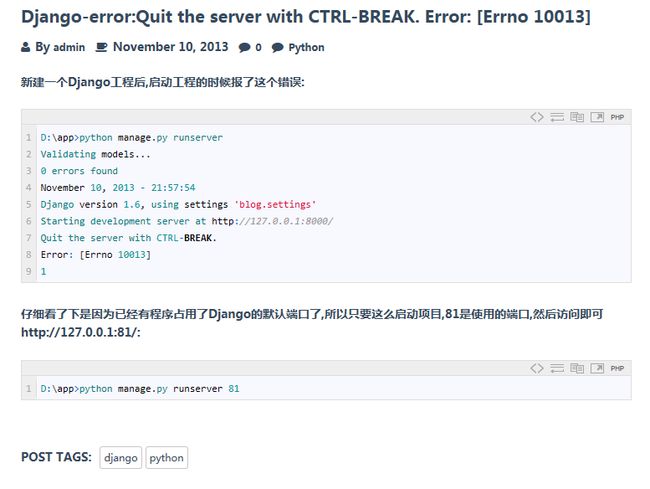Click code line 'Starting development server at'
The height and width of the screenshot is (489, 650).
point(187,221)
